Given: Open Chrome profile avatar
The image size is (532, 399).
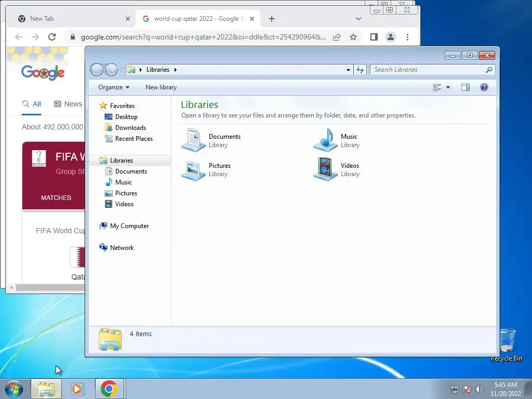Looking at the screenshot, I should [x=391, y=37].
